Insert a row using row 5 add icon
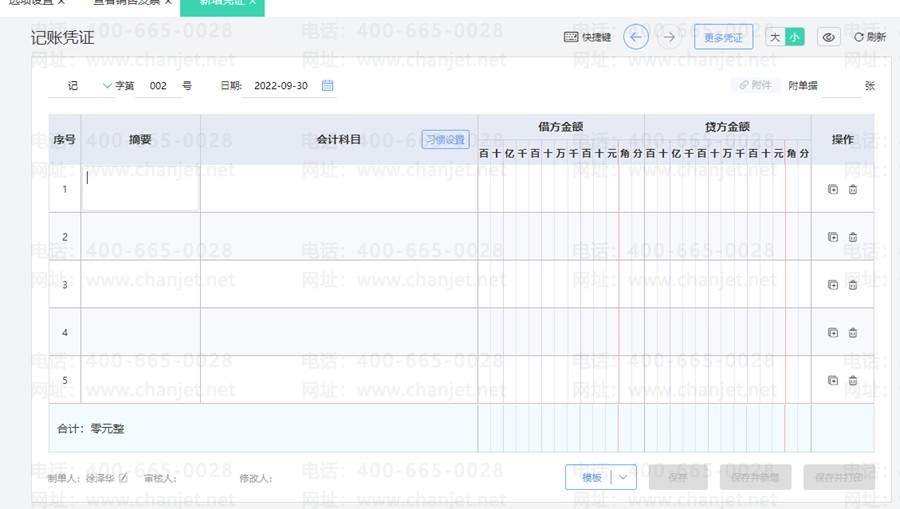900x509 pixels. coord(833,380)
